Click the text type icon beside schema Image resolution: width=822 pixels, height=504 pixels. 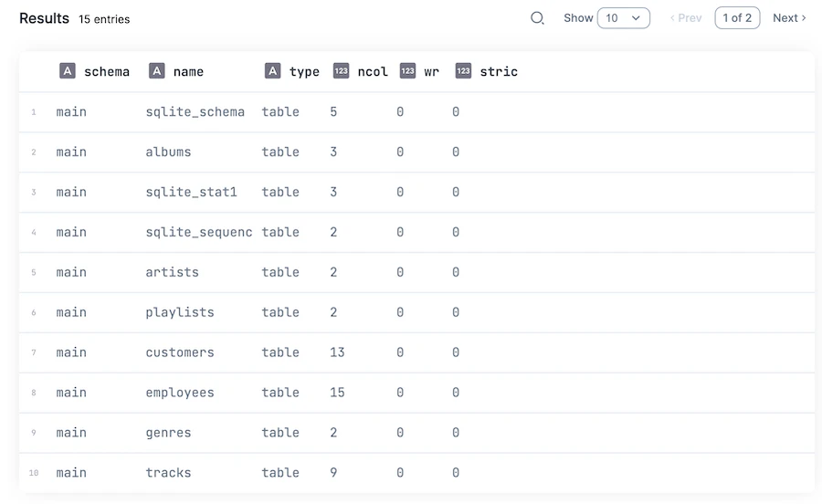[67, 70]
